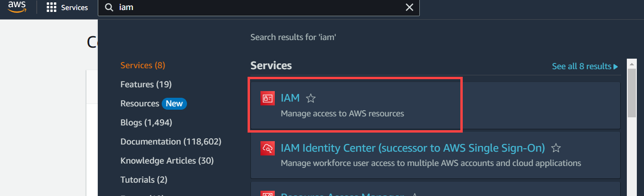
Task: Click the IAM Identity Center service icon
Action: (x=267, y=148)
